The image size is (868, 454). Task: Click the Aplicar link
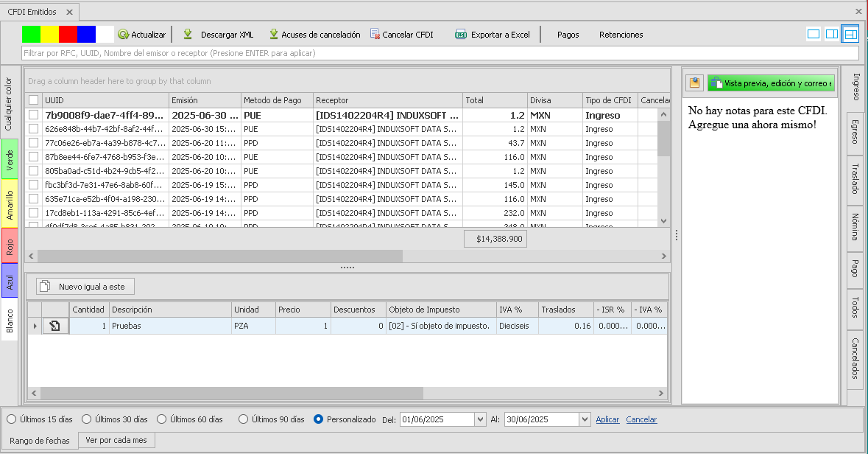607,419
